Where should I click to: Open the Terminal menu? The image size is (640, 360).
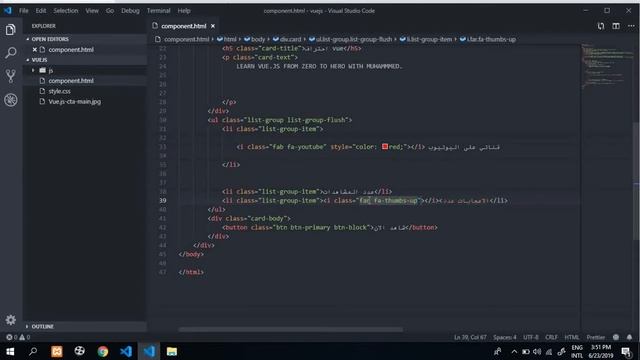158,11
